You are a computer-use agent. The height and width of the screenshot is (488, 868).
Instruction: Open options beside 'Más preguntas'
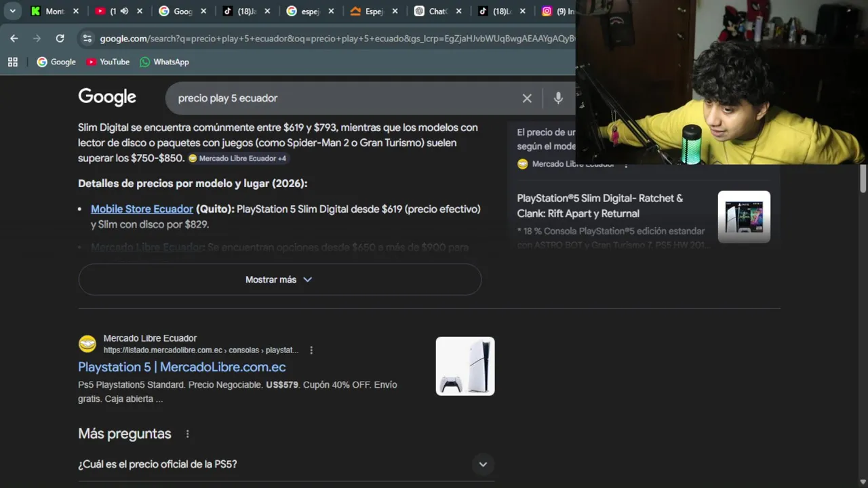tap(188, 434)
